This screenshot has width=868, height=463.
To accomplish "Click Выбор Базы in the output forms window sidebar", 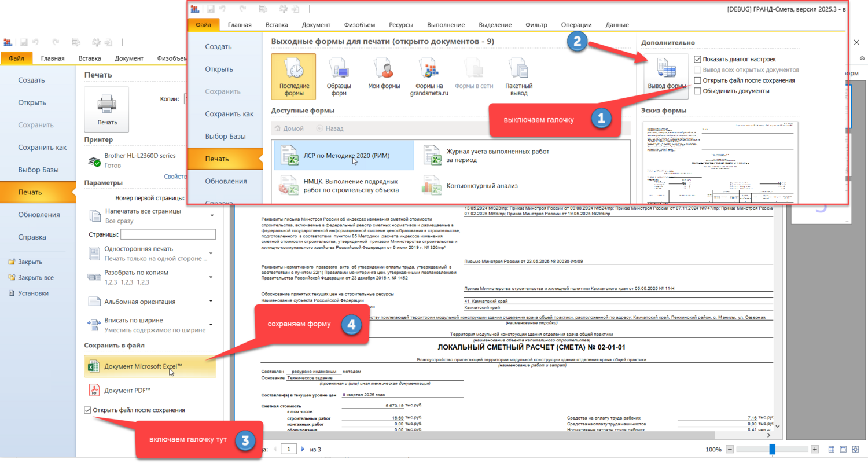I will coord(226,136).
